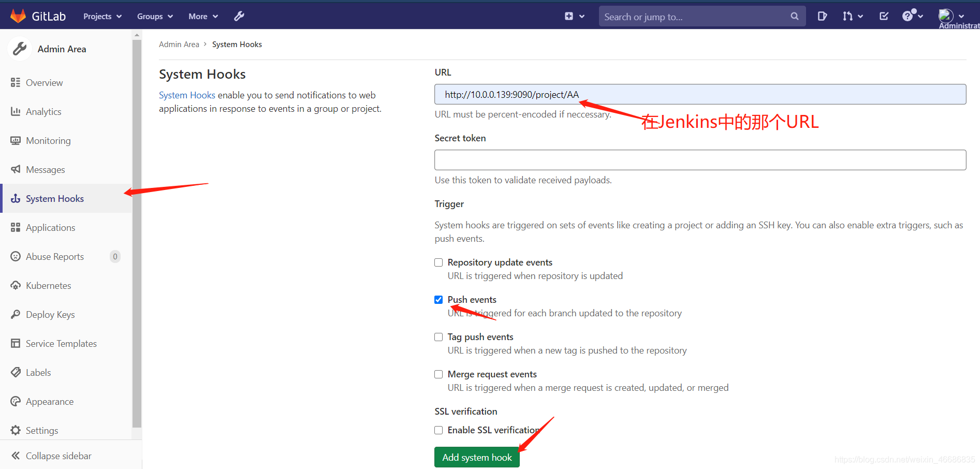Open the To-Do list icon
This screenshot has height=469, width=980.
point(884,16)
